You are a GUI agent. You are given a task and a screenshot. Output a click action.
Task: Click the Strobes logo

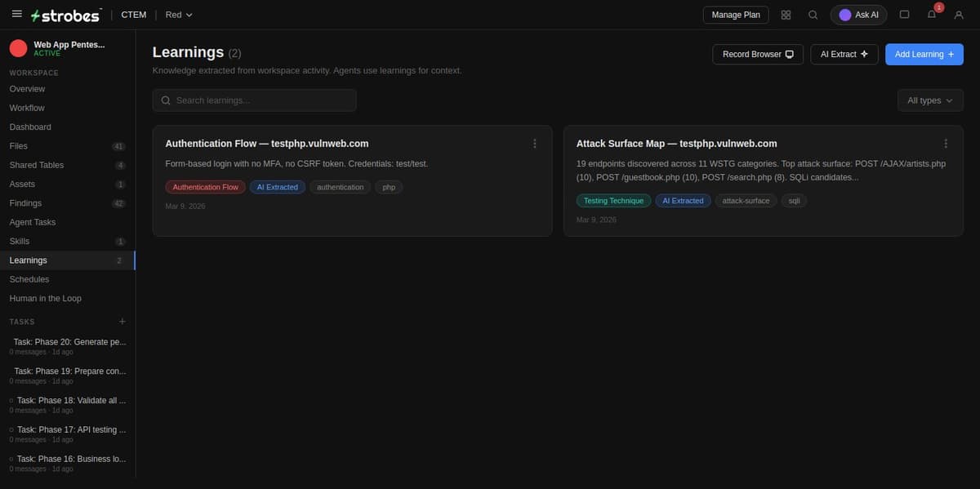[x=65, y=15]
